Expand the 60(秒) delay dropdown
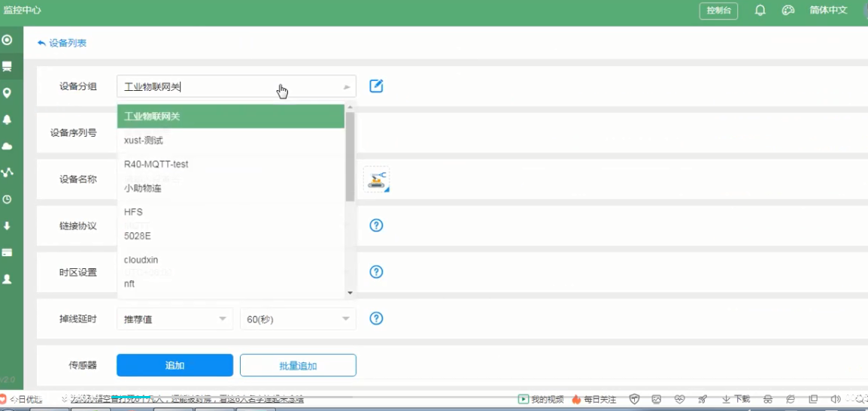Image resolution: width=868 pixels, height=411 pixels. [297, 319]
